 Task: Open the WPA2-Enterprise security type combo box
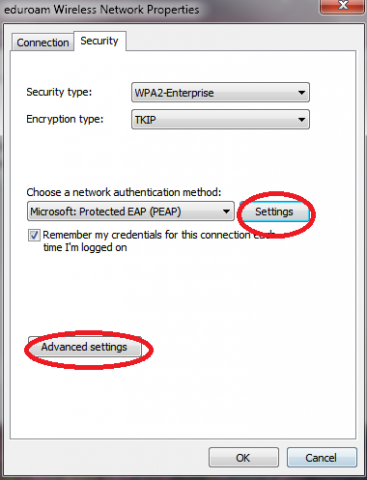tap(220, 92)
